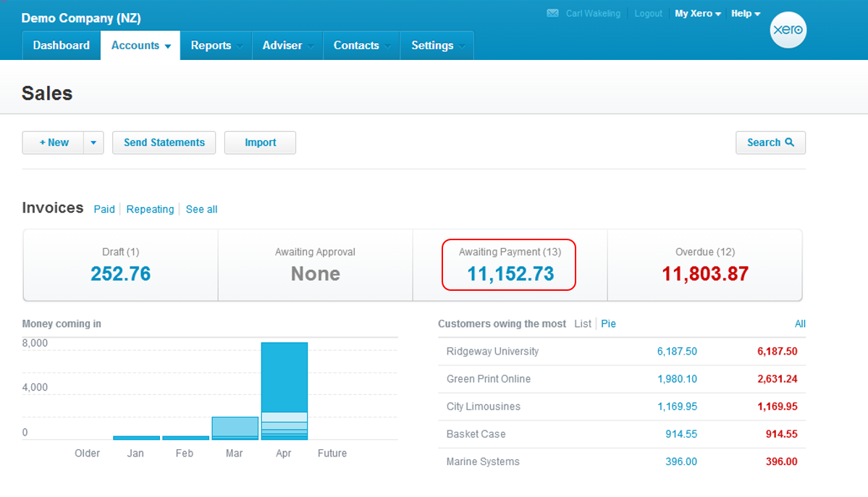
Task: Open Awaiting Payment (13) total 11,152.73
Action: (510, 265)
